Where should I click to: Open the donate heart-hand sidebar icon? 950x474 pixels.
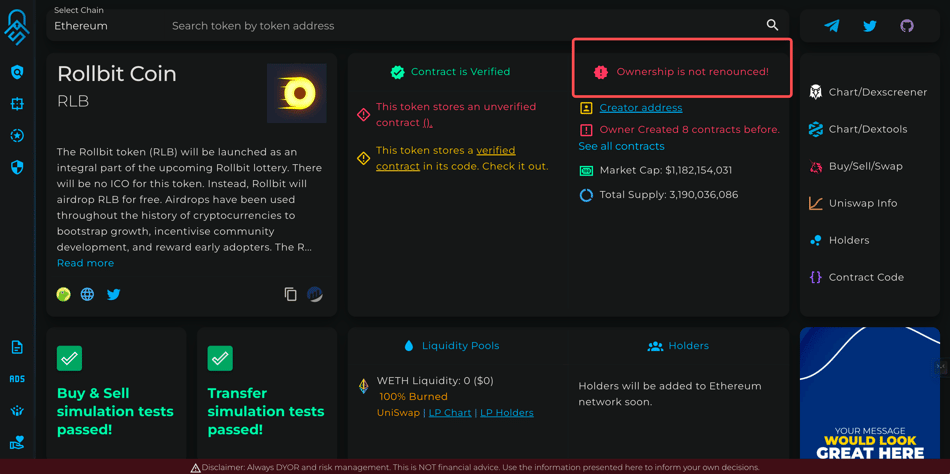tap(18, 442)
